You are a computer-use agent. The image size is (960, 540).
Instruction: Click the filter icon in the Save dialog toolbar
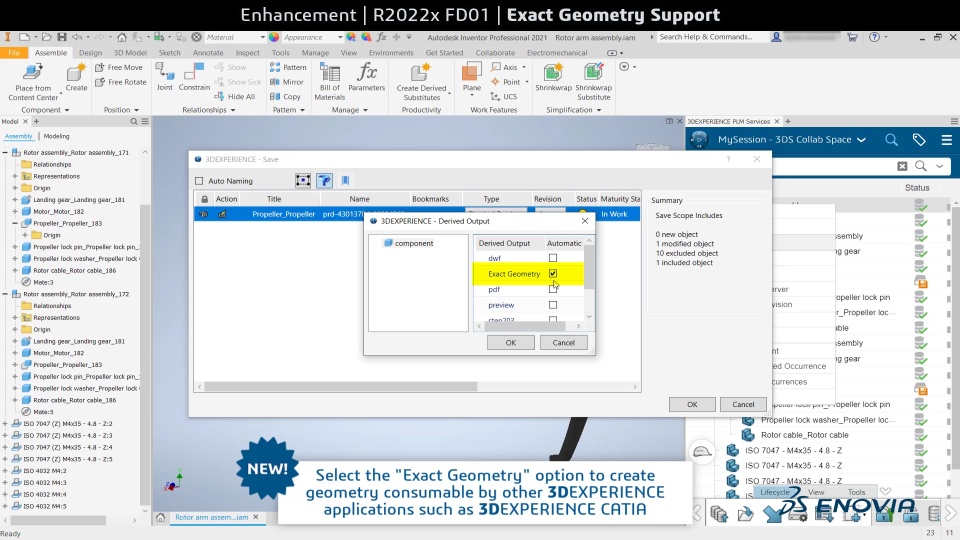(x=324, y=181)
